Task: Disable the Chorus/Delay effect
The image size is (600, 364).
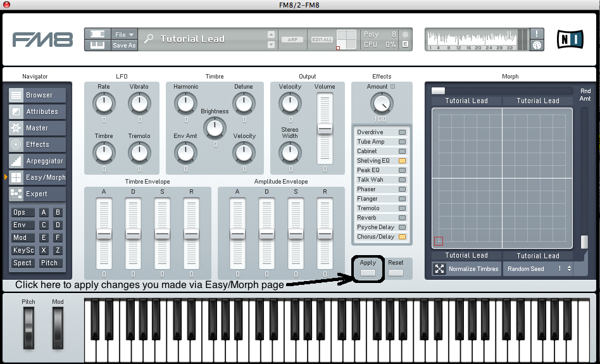Action: 402,237
